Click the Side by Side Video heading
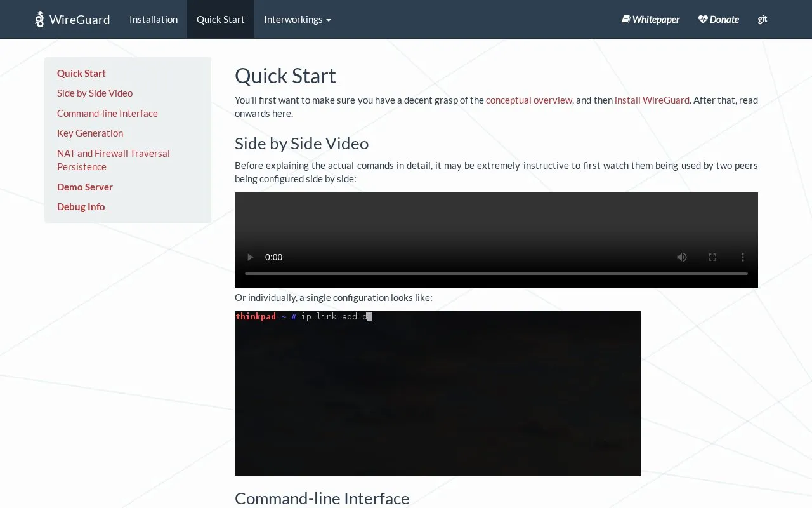 pyautogui.click(x=301, y=144)
